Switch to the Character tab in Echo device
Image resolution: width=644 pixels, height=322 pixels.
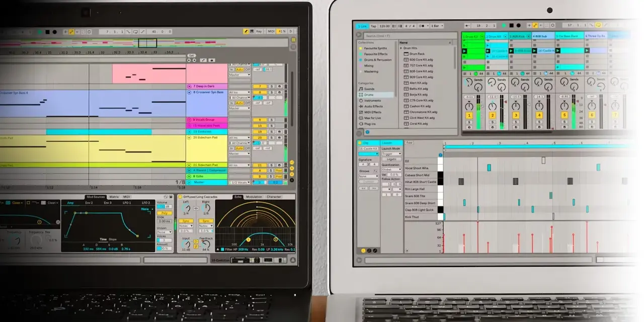click(x=274, y=197)
